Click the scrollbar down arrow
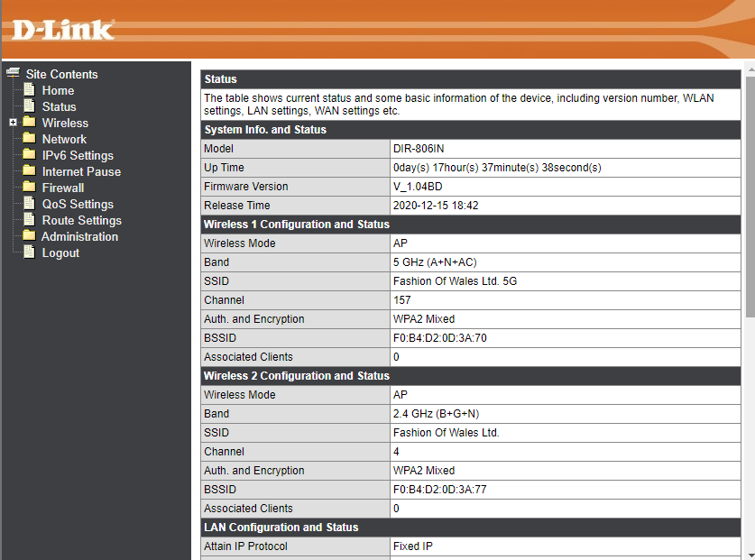 click(x=749, y=554)
